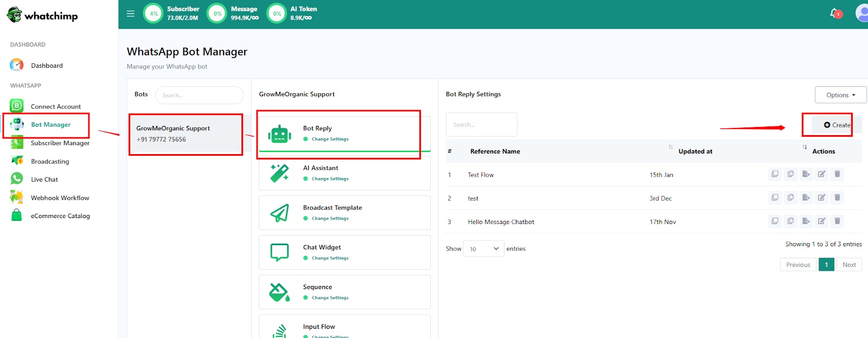Click the Chat Widget speech bubble icon
The image size is (868, 338).
coord(279,252)
